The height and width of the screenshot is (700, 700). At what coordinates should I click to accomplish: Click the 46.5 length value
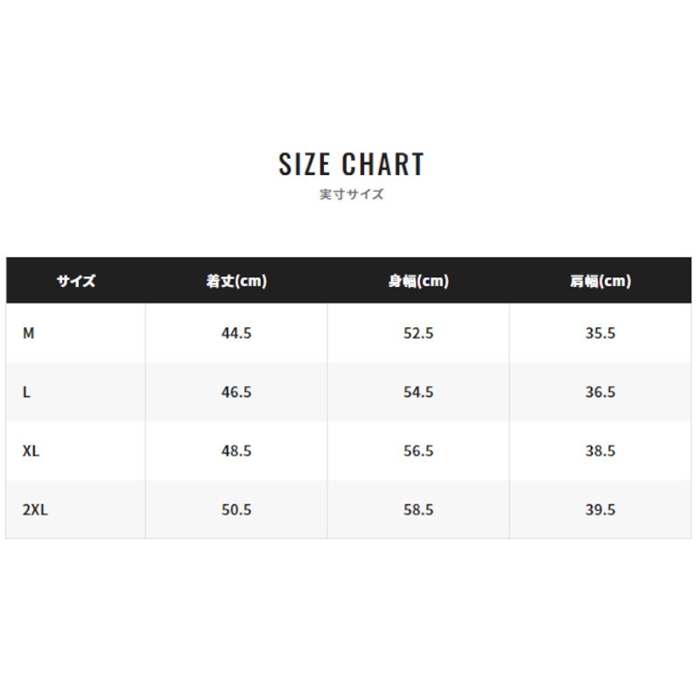236,392
